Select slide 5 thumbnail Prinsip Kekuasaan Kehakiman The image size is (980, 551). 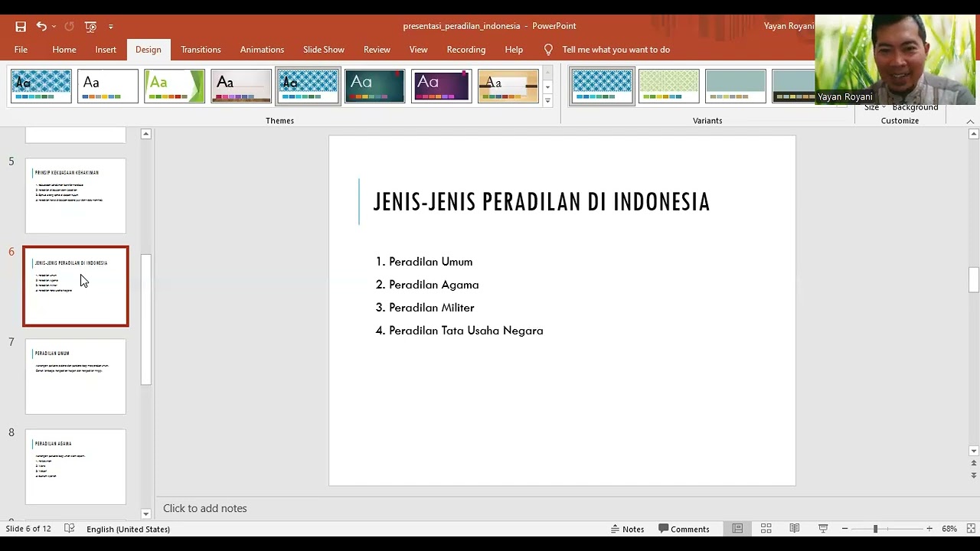click(x=76, y=196)
